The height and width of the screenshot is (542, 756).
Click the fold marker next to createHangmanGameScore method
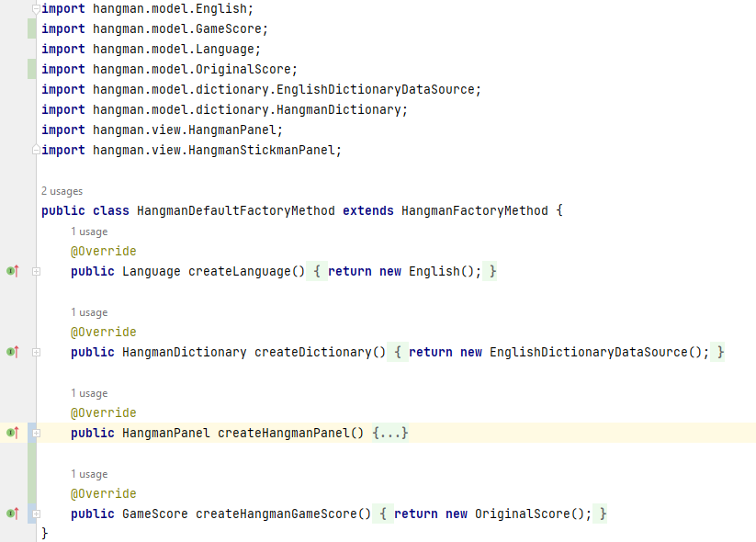coord(34,514)
